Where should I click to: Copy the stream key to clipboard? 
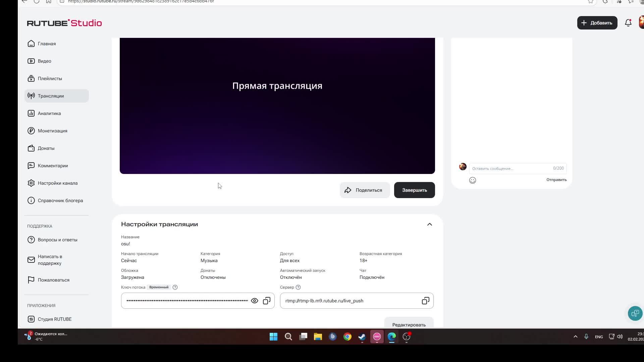click(x=266, y=301)
